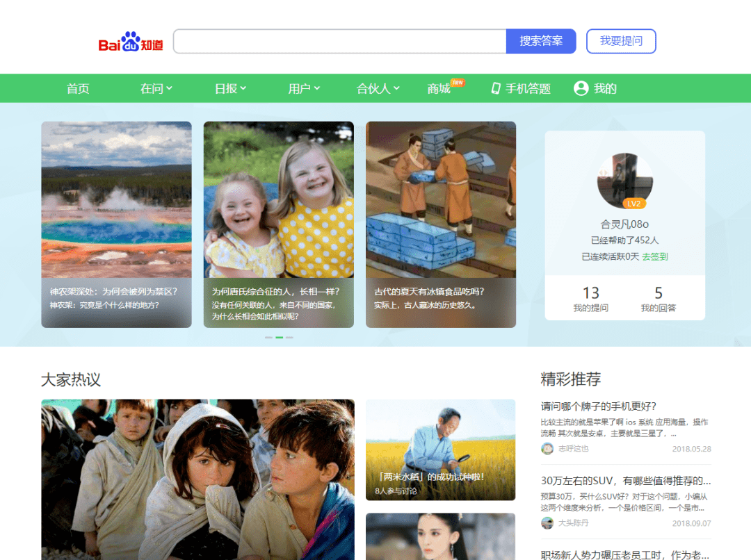751x560 pixels.
Task: Open the 合伙人 dropdown menu
Action: point(378,88)
